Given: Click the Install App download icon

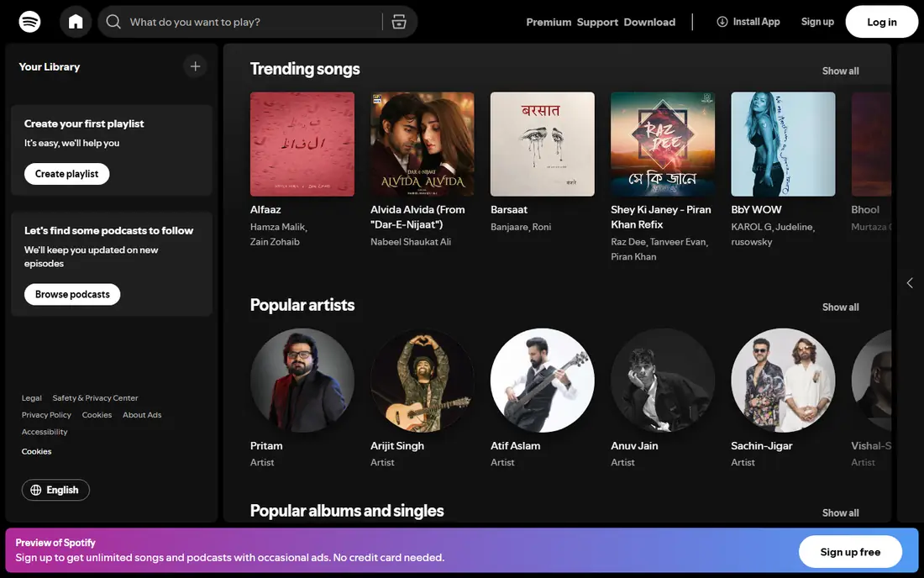Looking at the screenshot, I should (x=722, y=22).
